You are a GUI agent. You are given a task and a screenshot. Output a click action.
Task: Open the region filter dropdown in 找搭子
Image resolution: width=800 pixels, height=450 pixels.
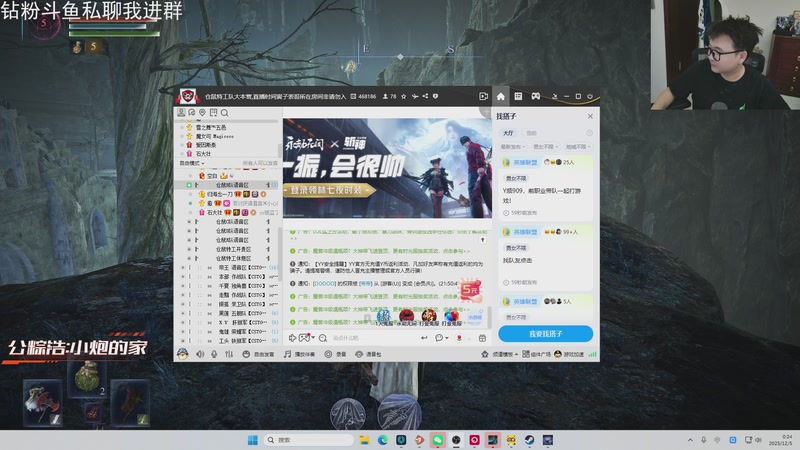pos(578,146)
